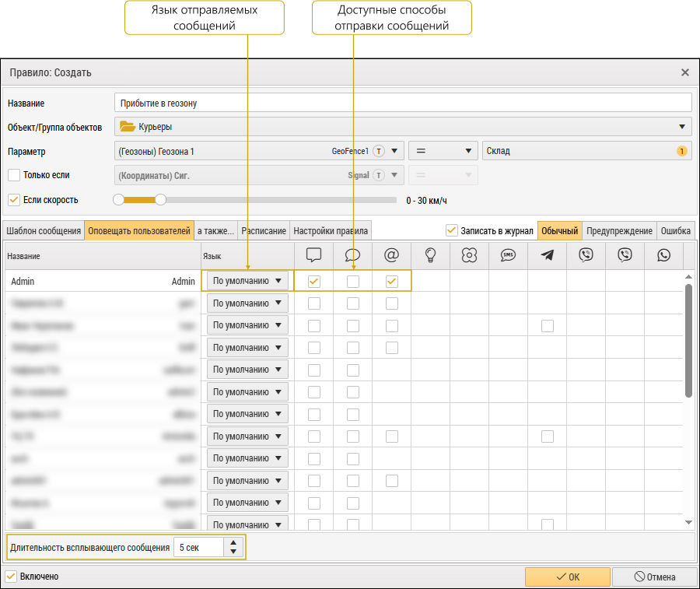Click the WhatsApp column icon

tap(663, 255)
